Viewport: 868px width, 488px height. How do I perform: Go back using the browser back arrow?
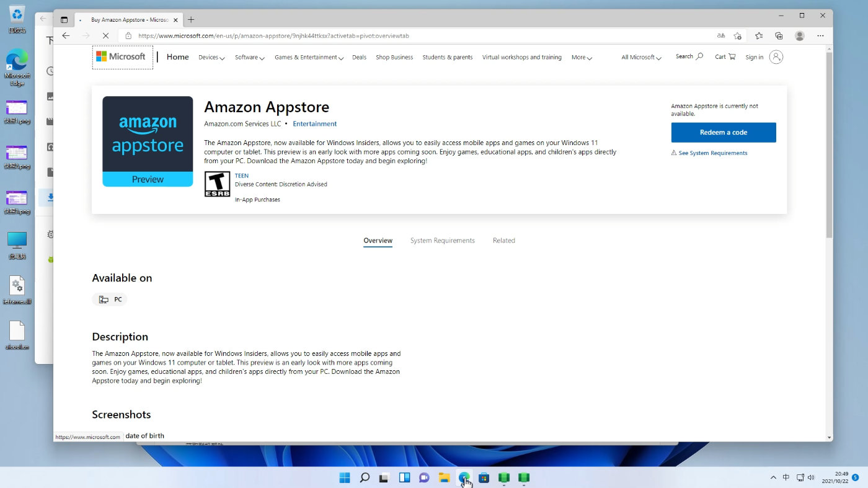coord(66,36)
